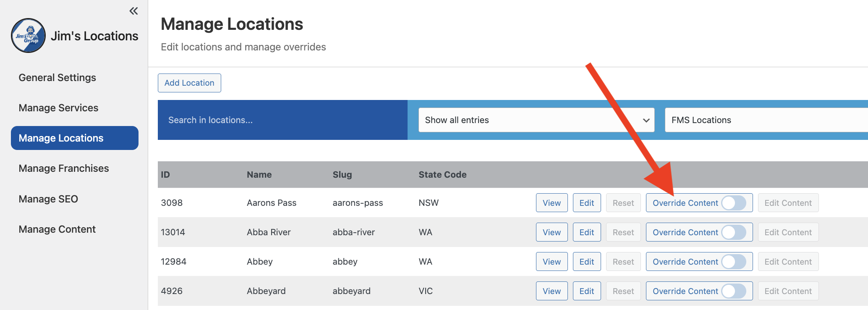Sort by the Name column header
Viewport: 868px width, 310px height.
coord(259,175)
